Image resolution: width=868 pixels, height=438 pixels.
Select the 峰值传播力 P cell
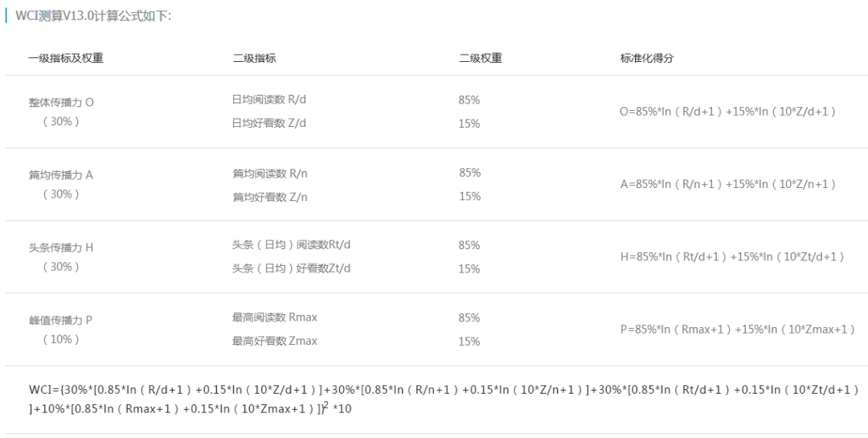coord(61,320)
